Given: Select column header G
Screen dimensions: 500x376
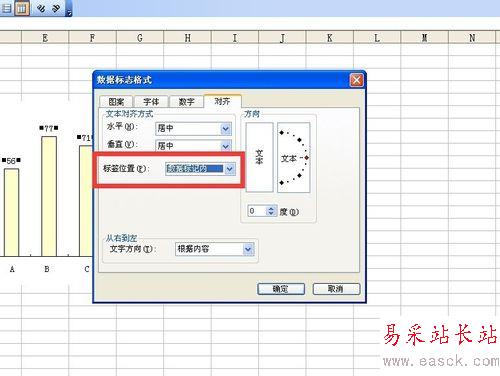Looking at the screenshot, I should point(140,38).
